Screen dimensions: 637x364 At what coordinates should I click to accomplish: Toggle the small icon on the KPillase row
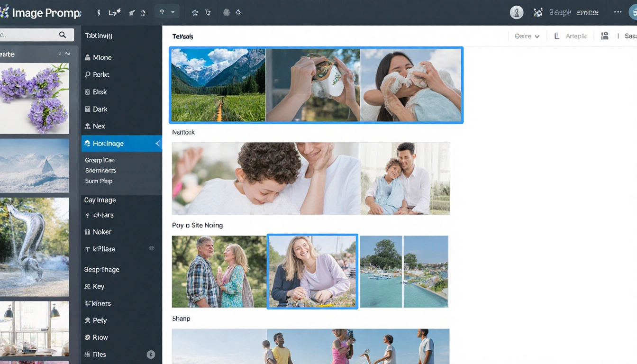152,248
